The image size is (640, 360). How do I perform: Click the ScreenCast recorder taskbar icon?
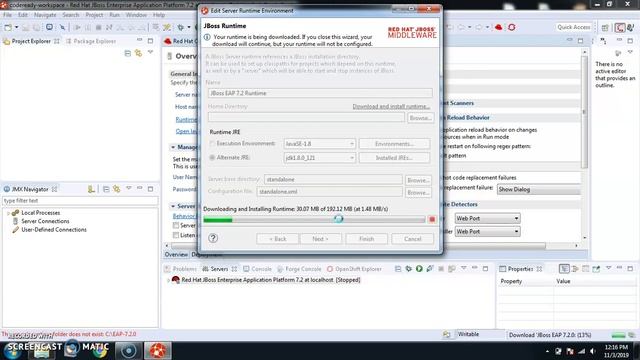(128, 351)
